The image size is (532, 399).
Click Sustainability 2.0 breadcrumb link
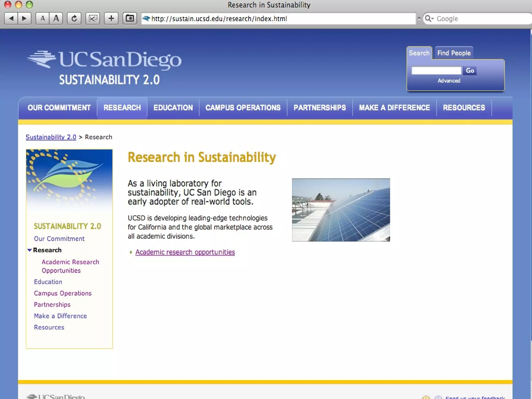tap(51, 137)
